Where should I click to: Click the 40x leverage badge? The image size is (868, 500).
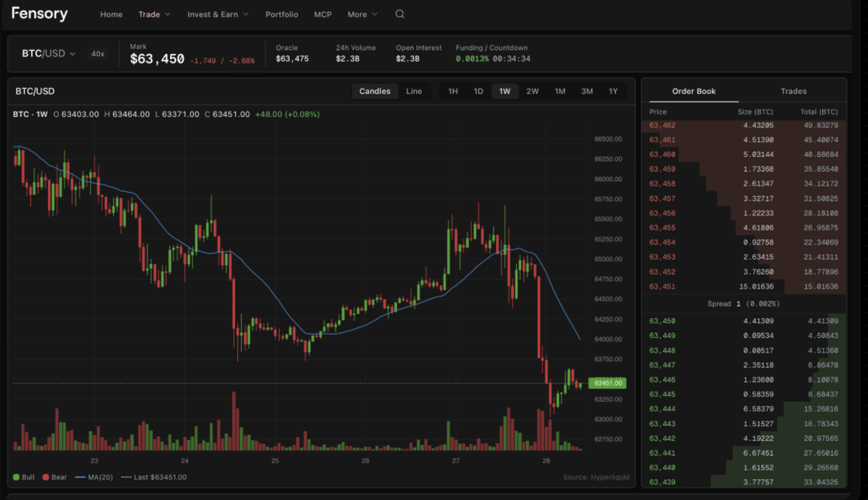(x=98, y=54)
